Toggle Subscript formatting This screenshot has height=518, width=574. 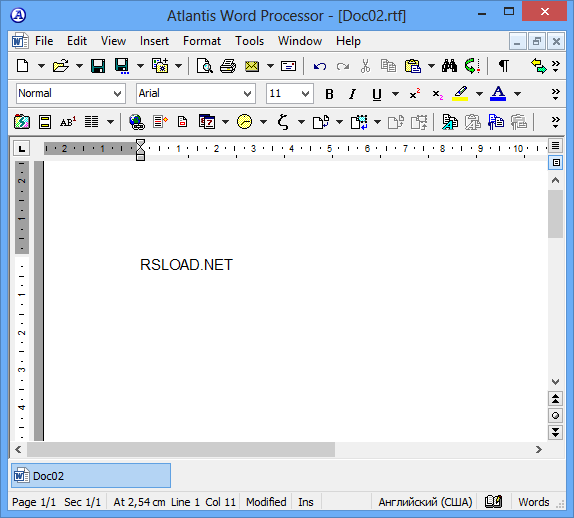pyautogui.click(x=437, y=94)
